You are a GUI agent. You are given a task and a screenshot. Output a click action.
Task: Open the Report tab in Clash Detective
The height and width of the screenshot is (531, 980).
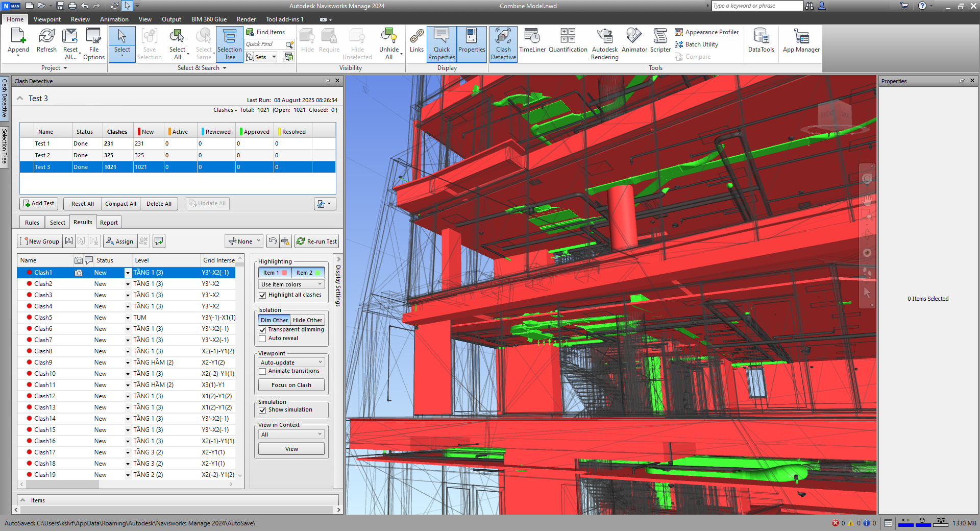(x=109, y=223)
